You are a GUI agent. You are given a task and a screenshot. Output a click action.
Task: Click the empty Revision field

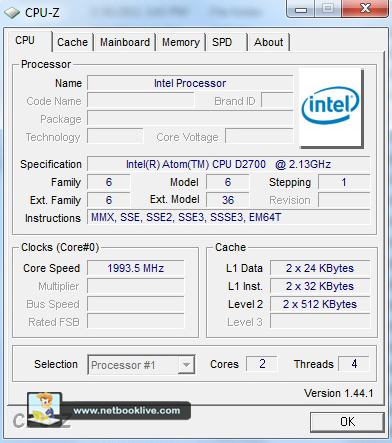click(x=344, y=200)
